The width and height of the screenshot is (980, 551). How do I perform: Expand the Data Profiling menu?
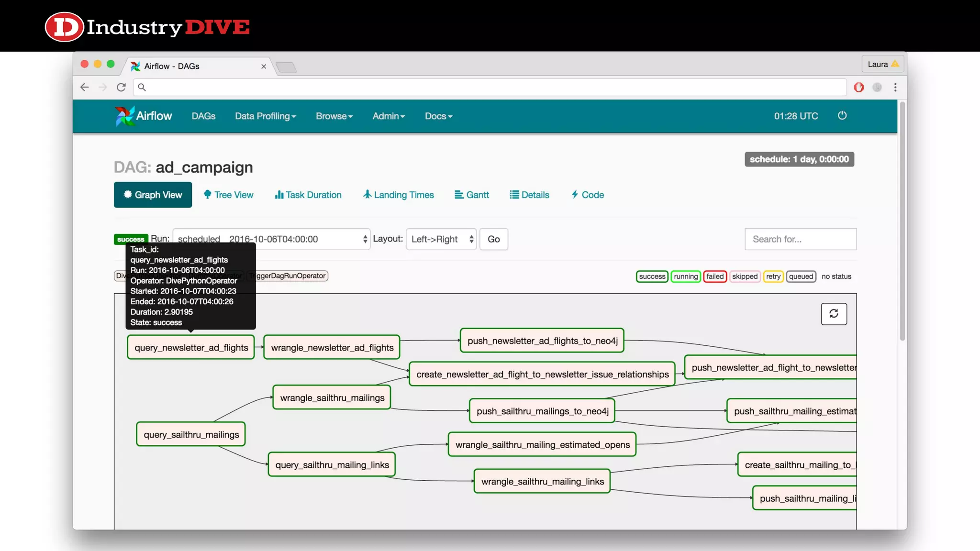pyautogui.click(x=265, y=116)
